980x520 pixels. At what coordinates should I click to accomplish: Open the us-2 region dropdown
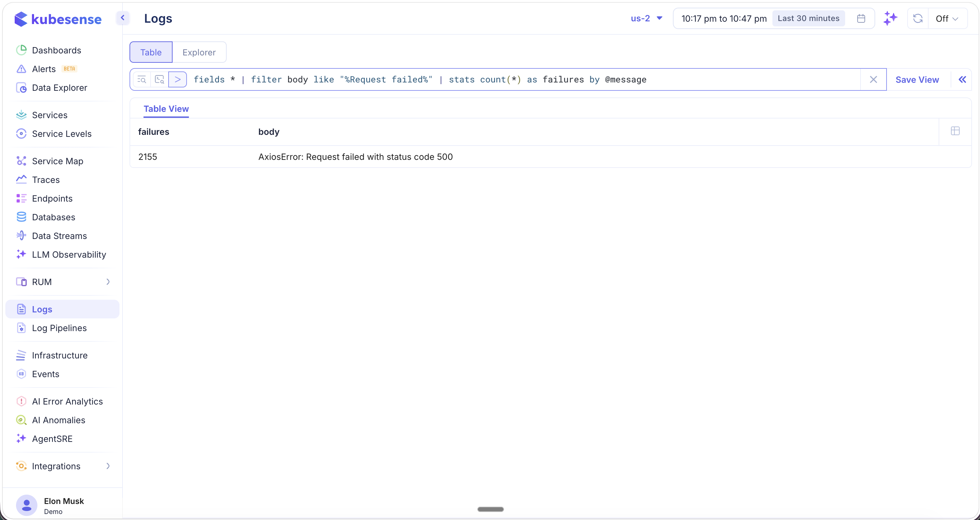point(646,18)
